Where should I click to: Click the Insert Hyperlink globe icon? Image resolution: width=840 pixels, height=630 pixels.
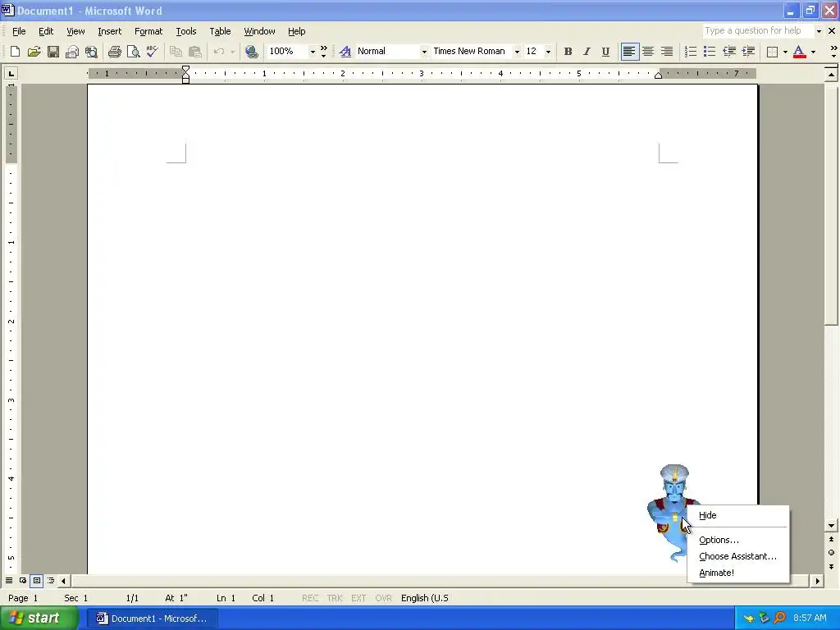[251, 52]
